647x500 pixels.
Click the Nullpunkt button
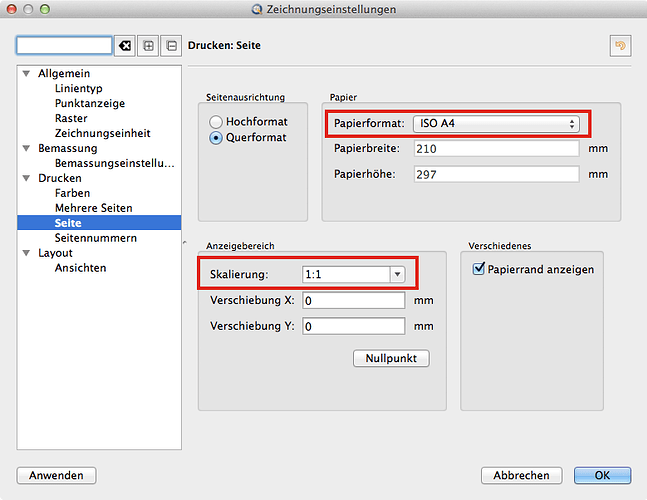point(391,358)
